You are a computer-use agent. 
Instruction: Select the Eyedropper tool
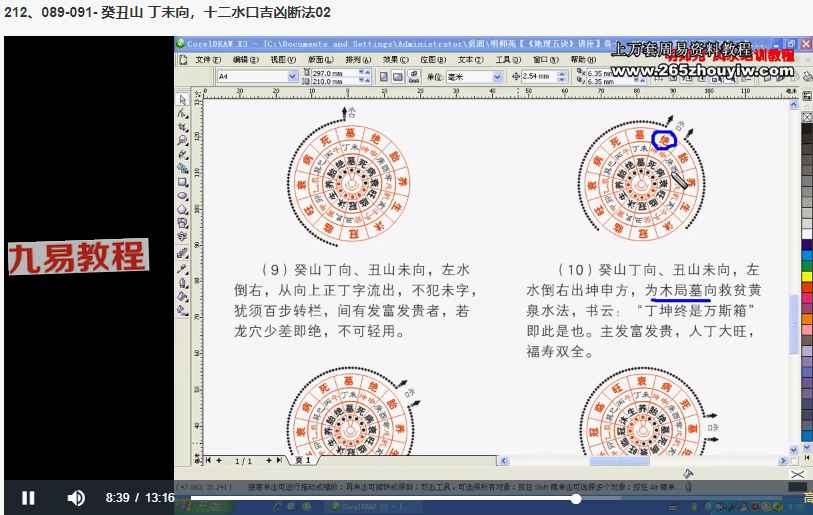point(183,269)
